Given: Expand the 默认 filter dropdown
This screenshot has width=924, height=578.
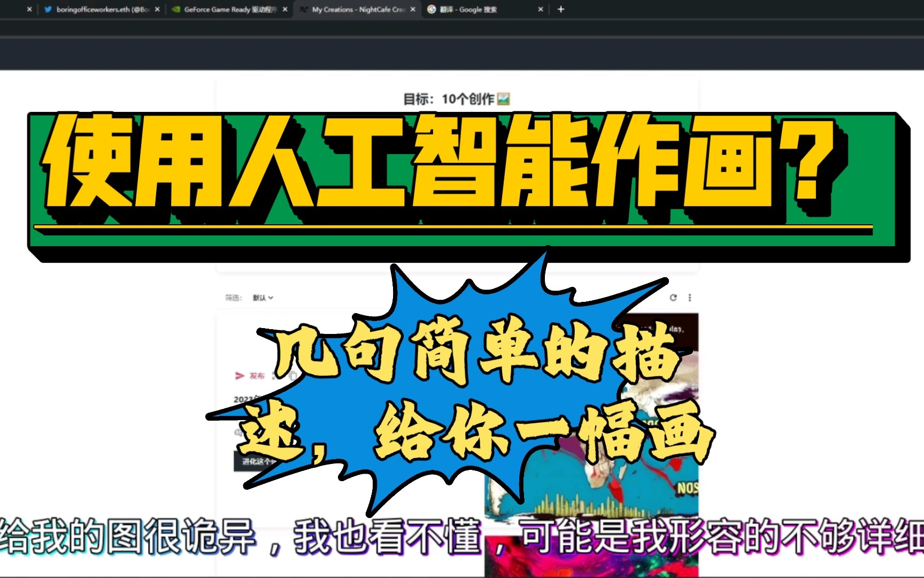Looking at the screenshot, I should coord(263,298).
